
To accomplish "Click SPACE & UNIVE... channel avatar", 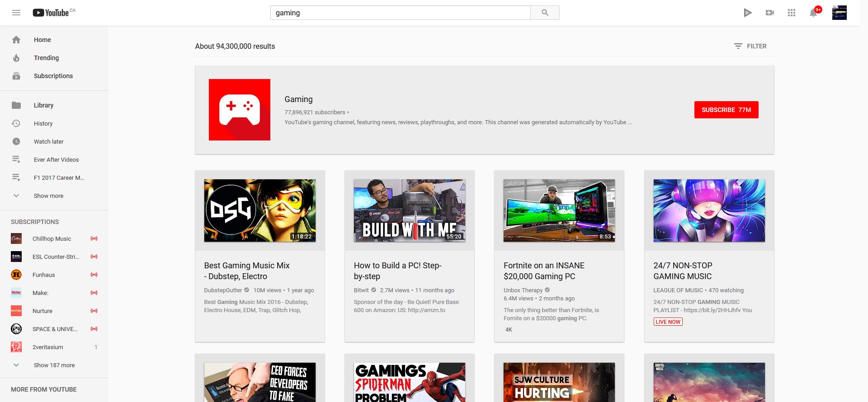I will point(16,329).
